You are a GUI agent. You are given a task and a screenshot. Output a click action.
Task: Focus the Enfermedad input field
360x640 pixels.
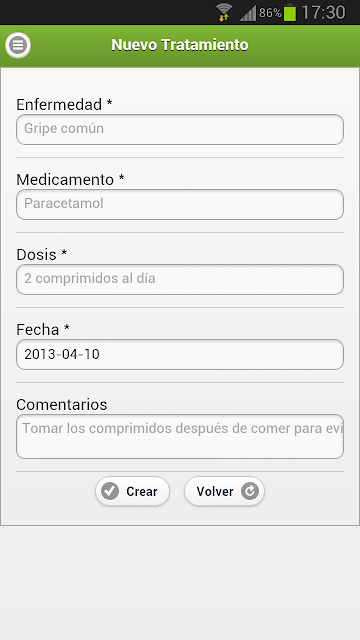[x=180, y=129]
